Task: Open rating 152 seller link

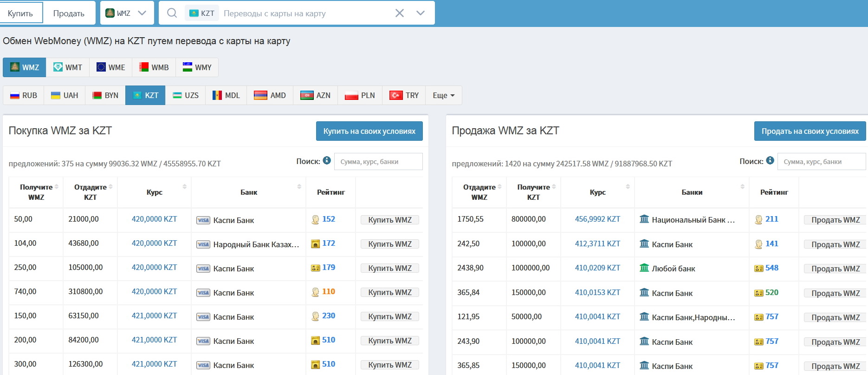Action: coord(329,219)
